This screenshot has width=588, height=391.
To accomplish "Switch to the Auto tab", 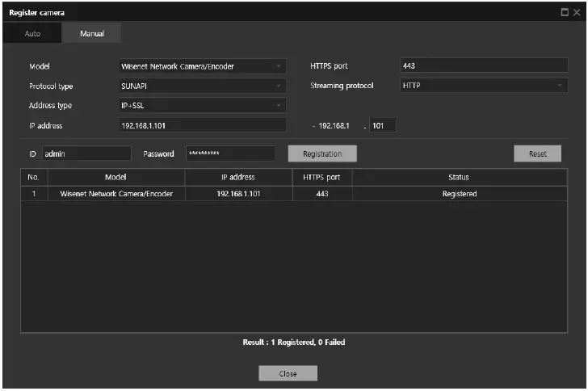I will point(32,33).
